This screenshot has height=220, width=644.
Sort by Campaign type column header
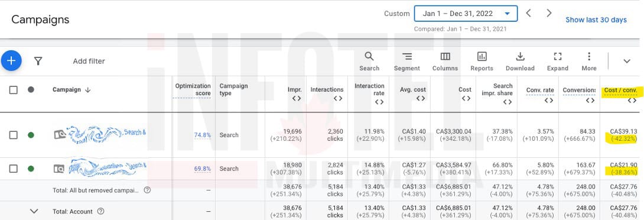(234, 90)
